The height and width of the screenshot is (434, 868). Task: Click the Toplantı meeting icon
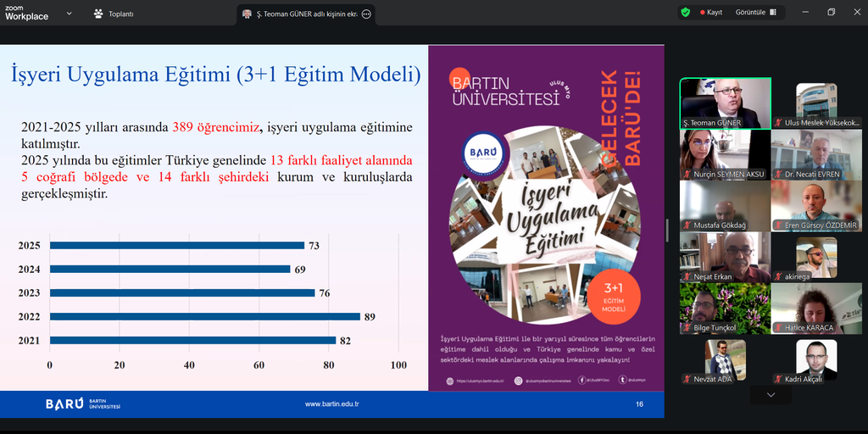point(98,14)
